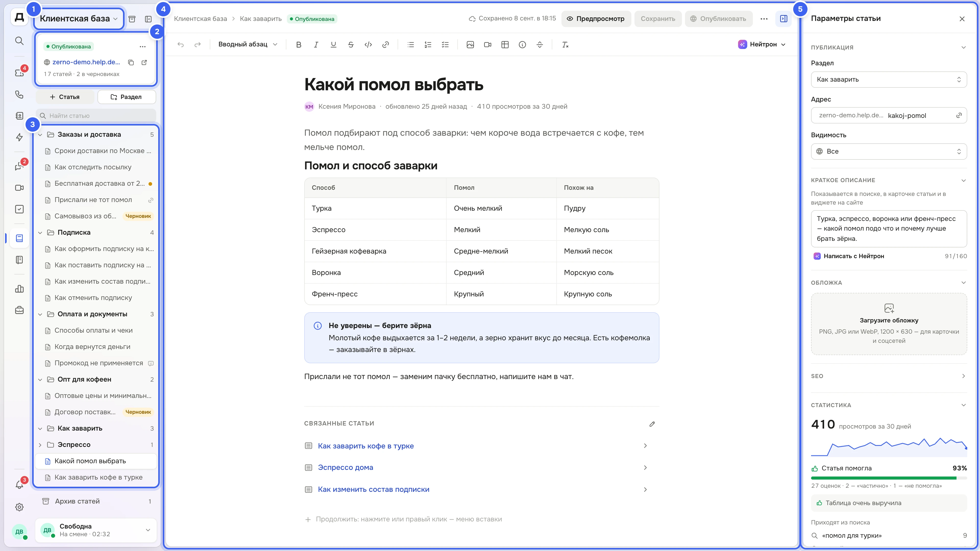The height and width of the screenshot is (551, 980).
Task: Insert a hyperlink from toolbar
Action: [x=385, y=44]
